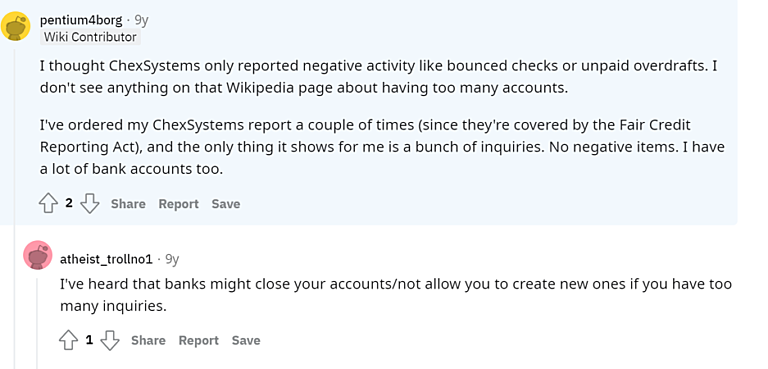768x369 pixels.
Task: Upvote pentium4borg's comment
Action: (x=48, y=203)
